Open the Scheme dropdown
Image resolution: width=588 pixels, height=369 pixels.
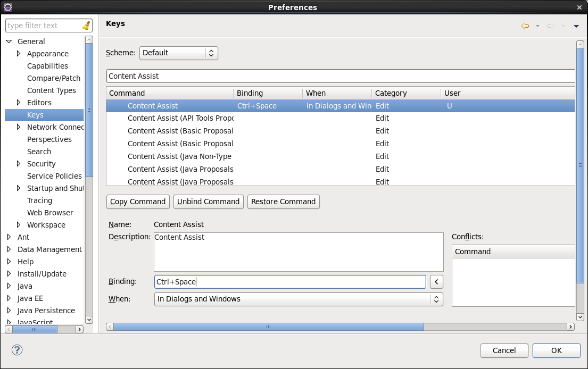(178, 53)
